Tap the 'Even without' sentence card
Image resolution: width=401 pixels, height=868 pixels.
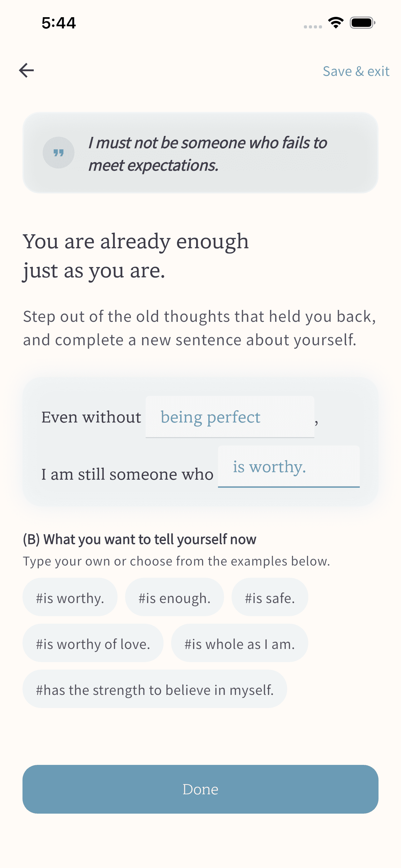pyautogui.click(x=200, y=445)
